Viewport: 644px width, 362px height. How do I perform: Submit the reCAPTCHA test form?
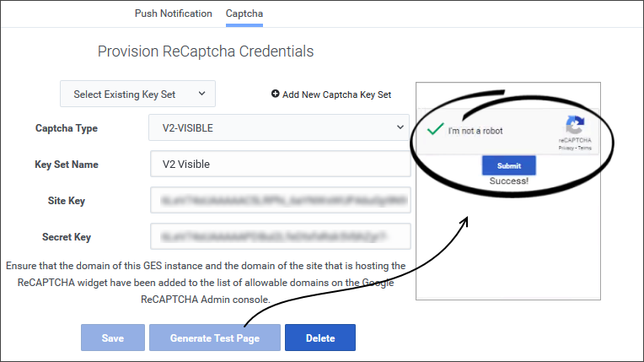[x=509, y=165]
